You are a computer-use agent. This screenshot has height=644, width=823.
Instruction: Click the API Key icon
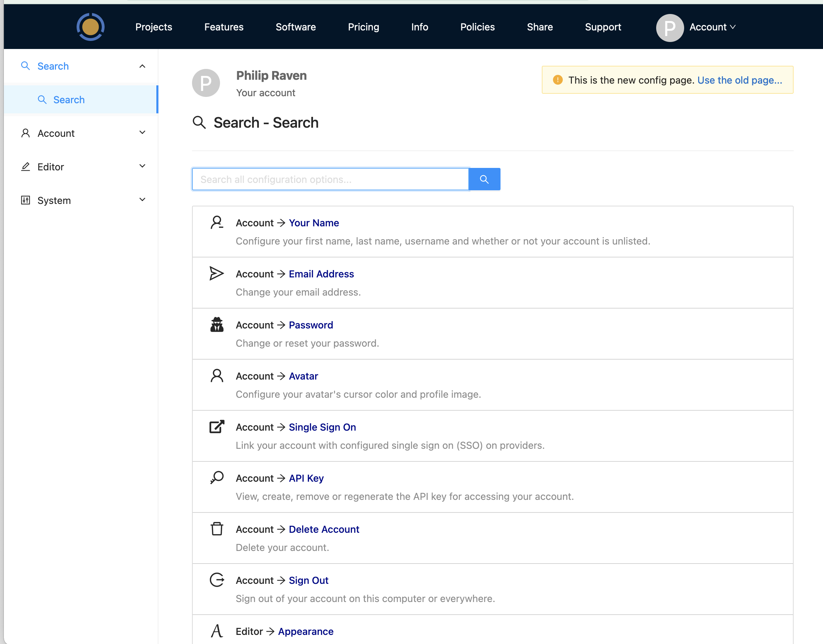(217, 477)
